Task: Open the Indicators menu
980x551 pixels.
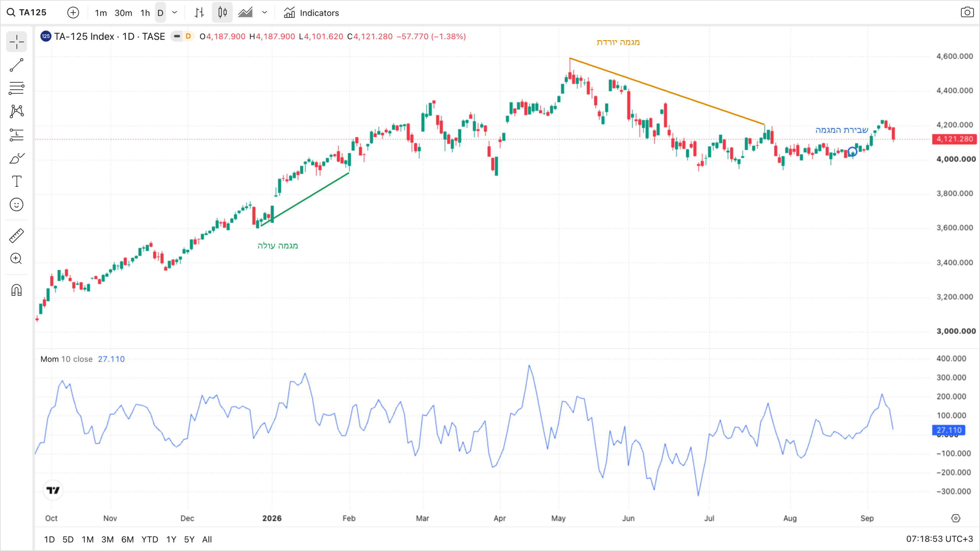Action: point(311,13)
